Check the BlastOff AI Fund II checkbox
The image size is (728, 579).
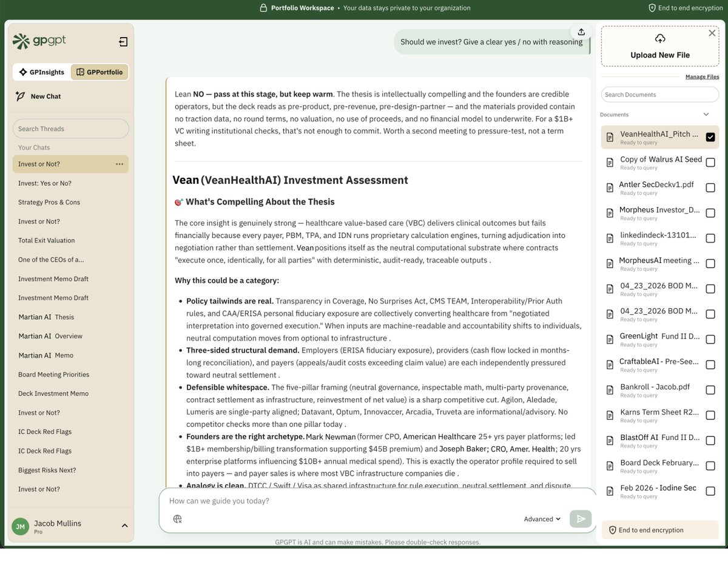click(x=710, y=441)
